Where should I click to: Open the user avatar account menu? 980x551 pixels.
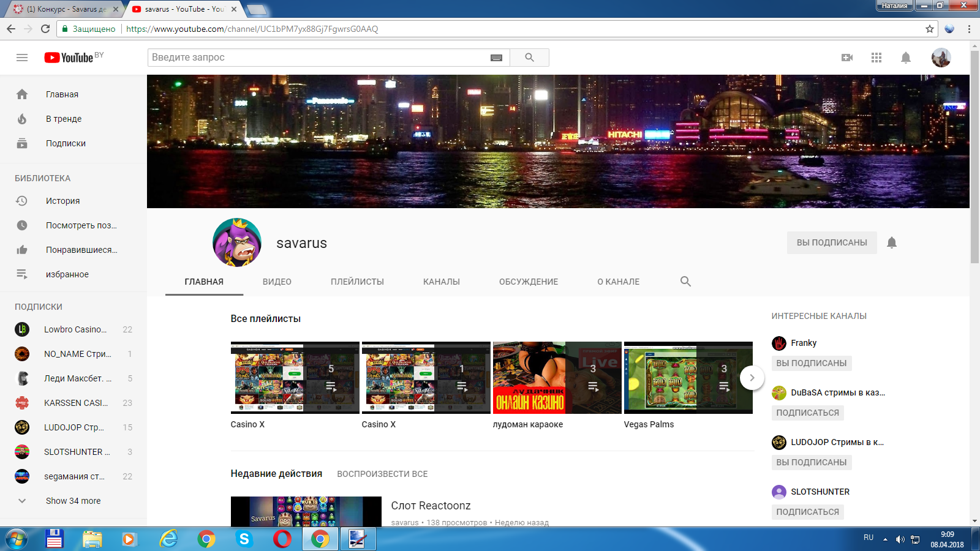point(941,58)
